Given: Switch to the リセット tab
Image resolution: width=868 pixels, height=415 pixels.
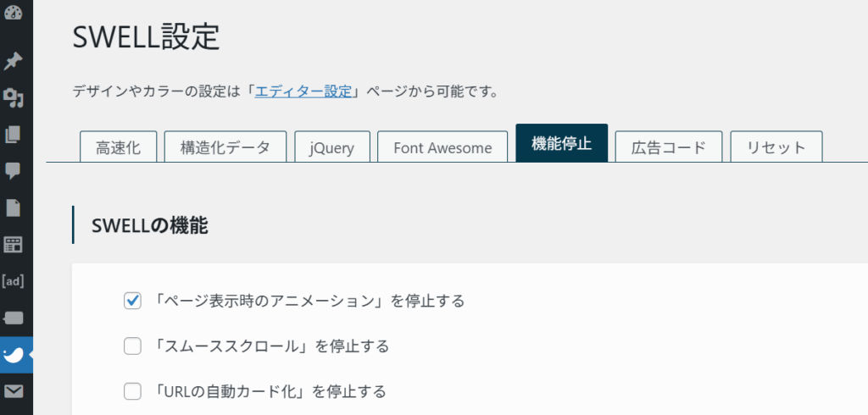Looking at the screenshot, I should click(x=776, y=147).
